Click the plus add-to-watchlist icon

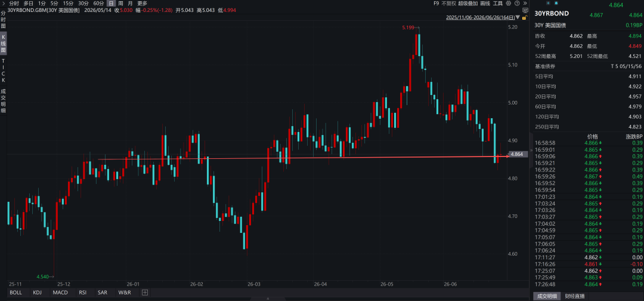[x=548, y=3]
